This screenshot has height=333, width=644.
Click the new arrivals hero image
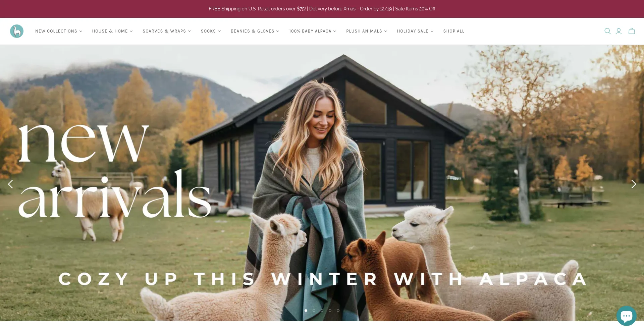pyautogui.click(x=322, y=183)
